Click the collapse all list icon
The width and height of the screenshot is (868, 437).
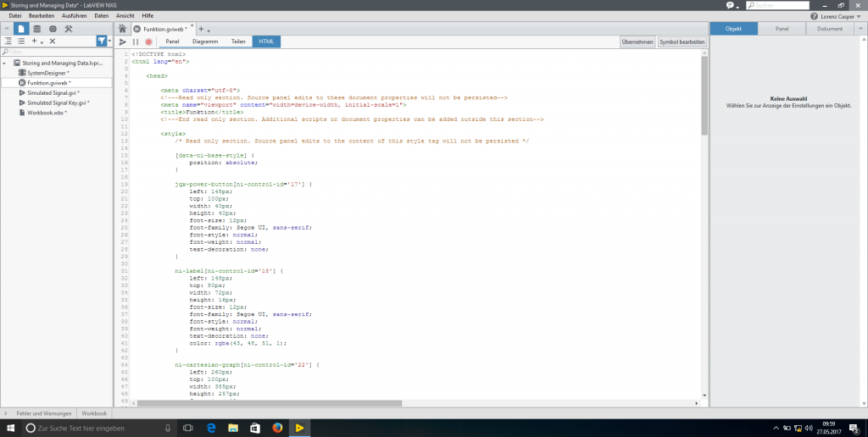(21, 41)
